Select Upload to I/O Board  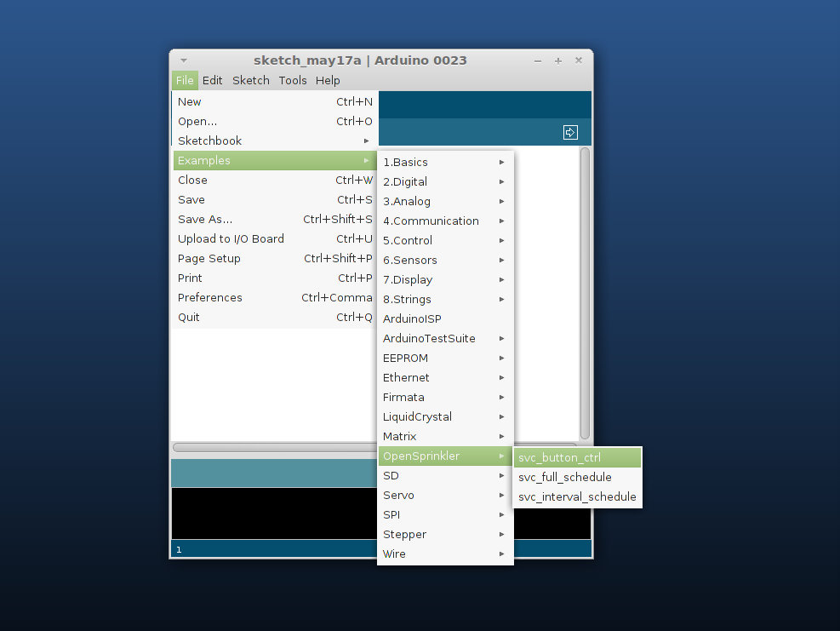[275, 238]
